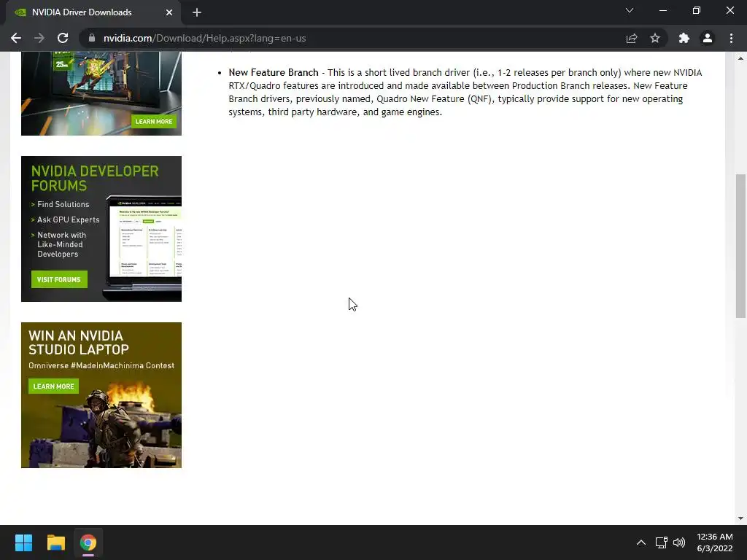The width and height of the screenshot is (747, 560).
Task: Open the Win an NVIDIA Studio Laptop banner
Action: click(x=101, y=395)
